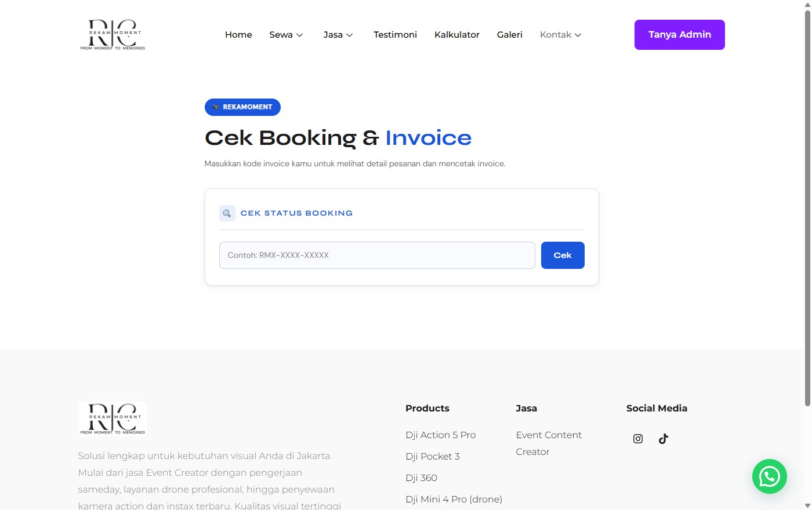Expand the Sewa dropdown chevron
The width and height of the screenshot is (812, 510).
pos(300,35)
